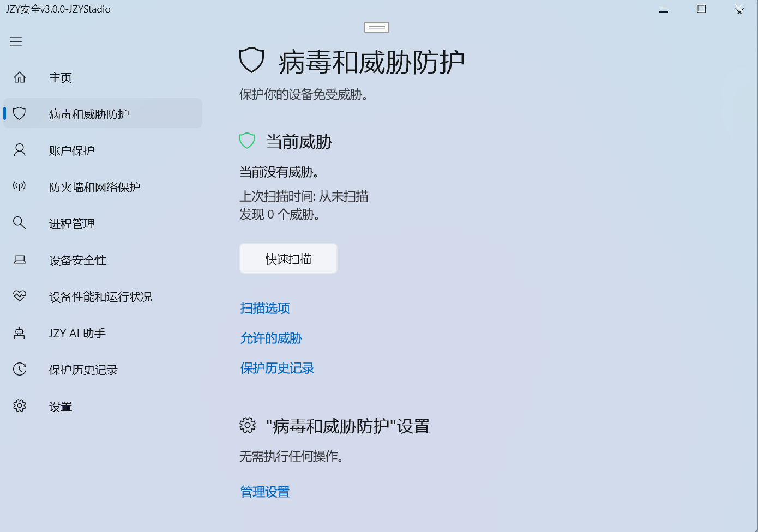The height and width of the screenshot is (532, 758).
Task: Click the 无需执行任何操作。 text
Action: tap(291, 456)
